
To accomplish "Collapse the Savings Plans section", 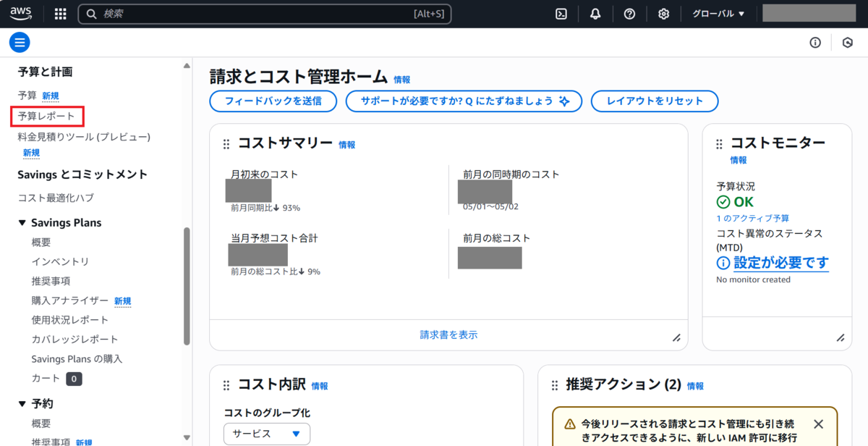I will tap(22, 223).
